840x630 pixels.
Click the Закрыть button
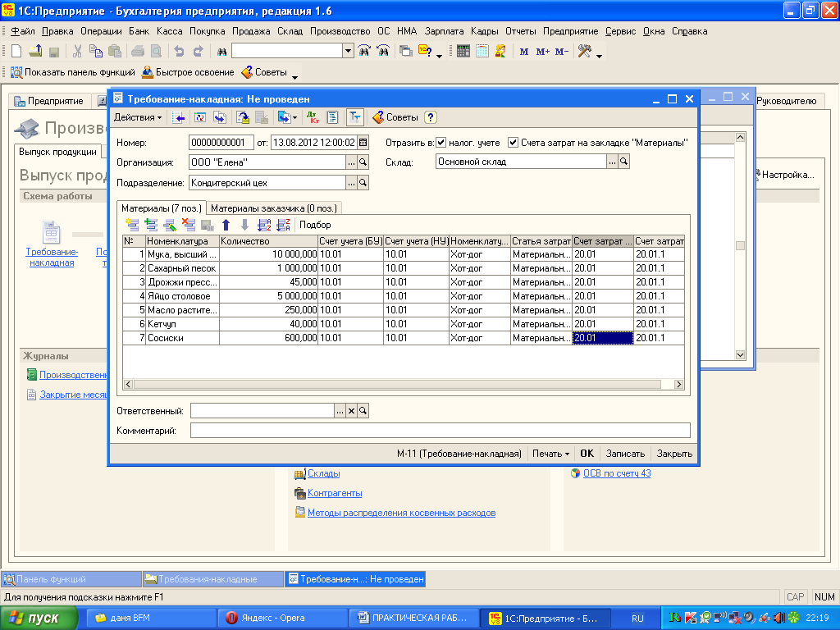[674, 454]
